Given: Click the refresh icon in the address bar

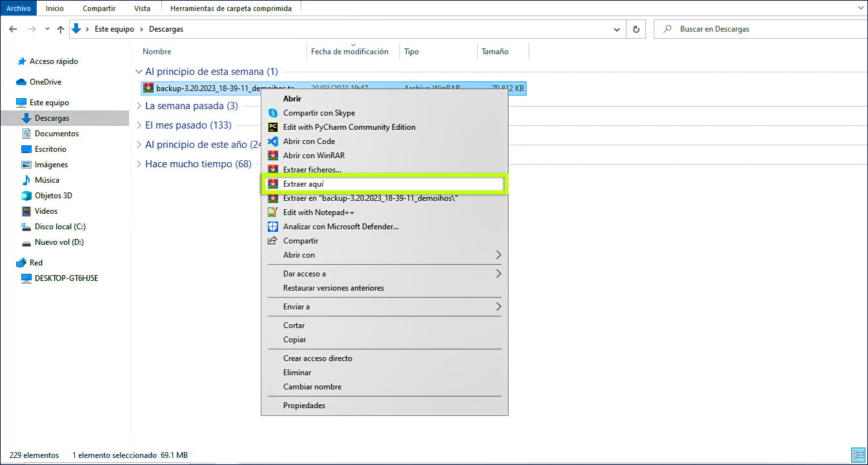Looking at the screenshot, I should pyautogui.click(x=636, y=28).
